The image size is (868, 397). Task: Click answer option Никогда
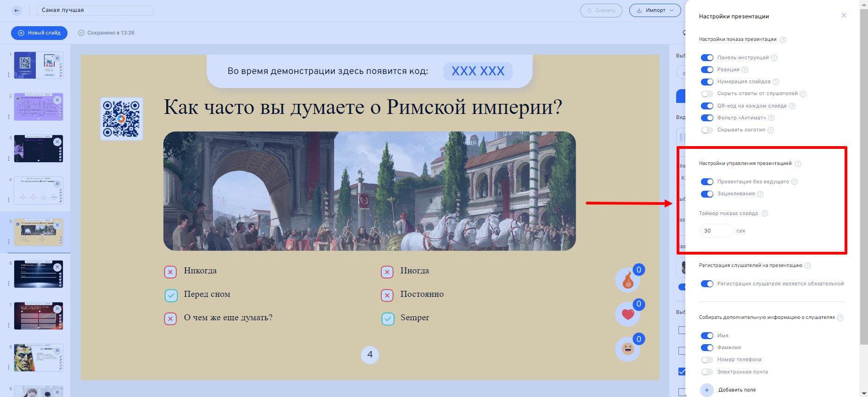tap(200, 271)
